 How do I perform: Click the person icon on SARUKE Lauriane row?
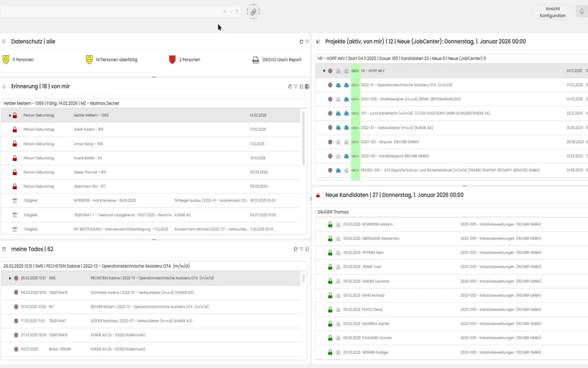338,281
